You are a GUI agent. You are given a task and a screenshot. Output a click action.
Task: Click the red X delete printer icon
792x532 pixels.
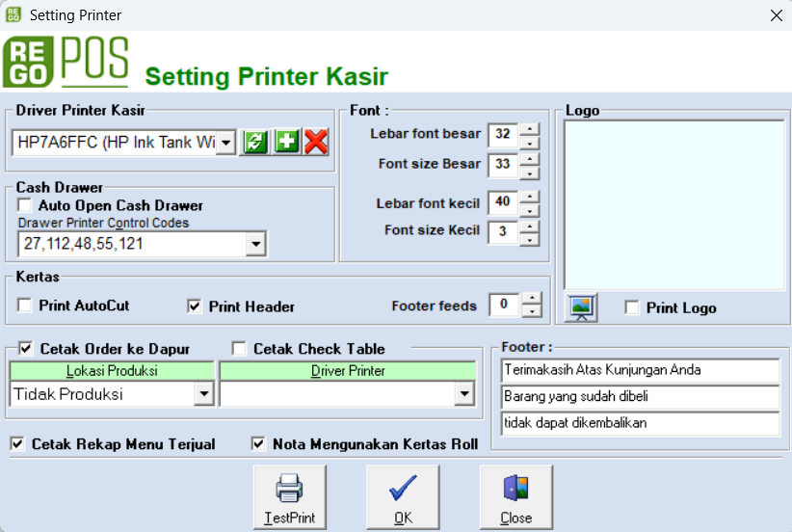[x=316, y=143]
